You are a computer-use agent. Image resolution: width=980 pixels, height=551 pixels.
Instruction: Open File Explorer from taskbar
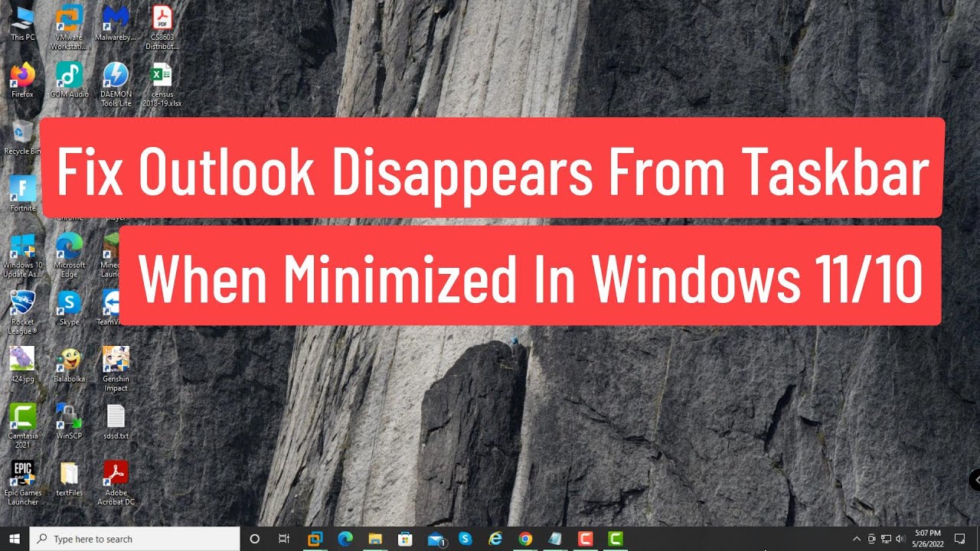point(375,539)
